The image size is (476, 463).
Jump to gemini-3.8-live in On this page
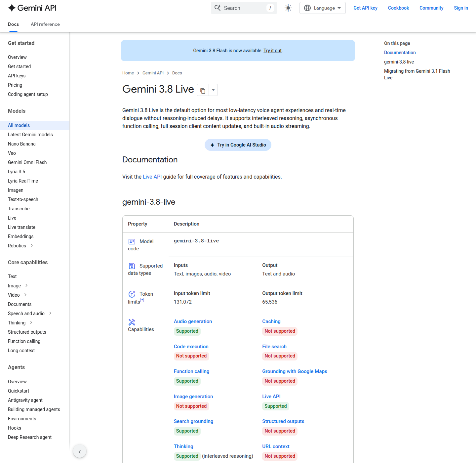[x=399, y=62]
